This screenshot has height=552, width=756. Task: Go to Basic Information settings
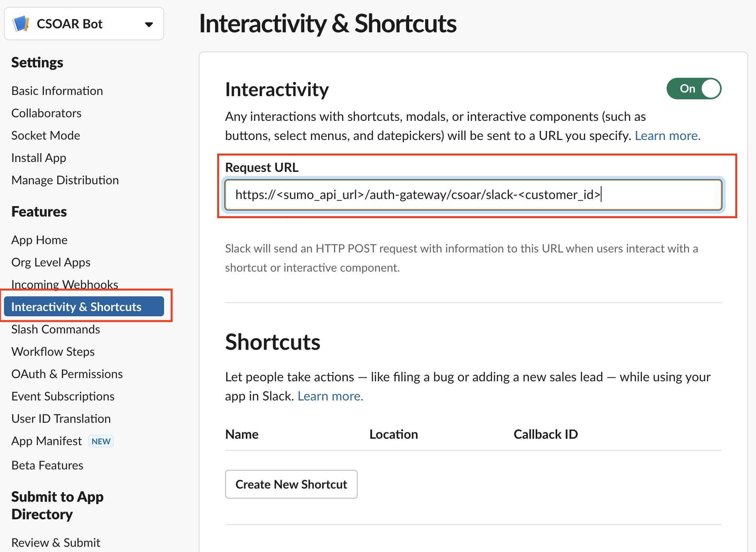point(57,91)
